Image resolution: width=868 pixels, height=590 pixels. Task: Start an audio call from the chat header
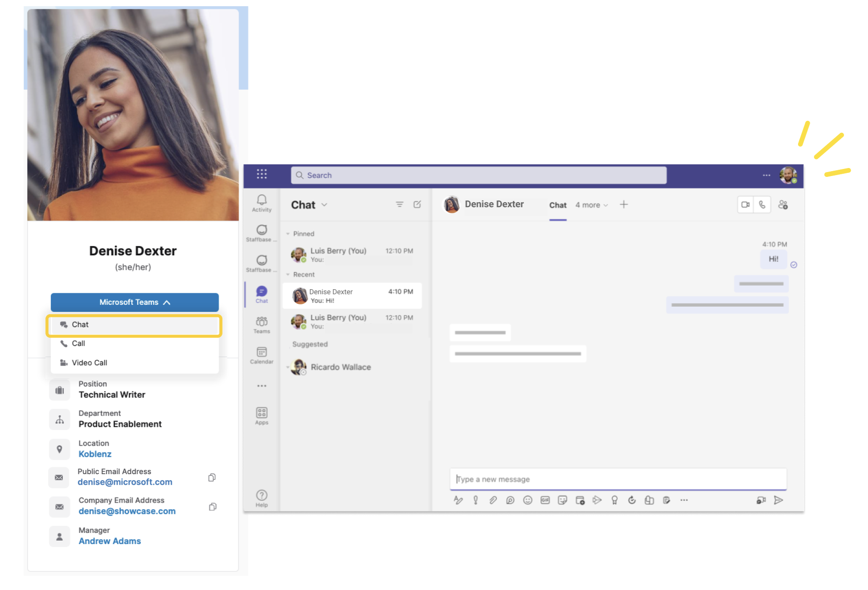[x=762, y=205]
